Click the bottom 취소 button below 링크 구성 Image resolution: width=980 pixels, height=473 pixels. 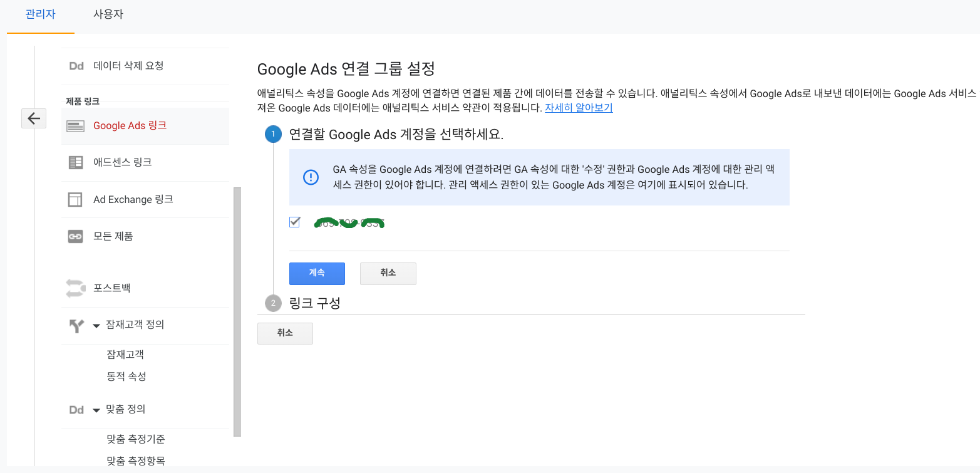pyautogui.click(x=285, y=333)
